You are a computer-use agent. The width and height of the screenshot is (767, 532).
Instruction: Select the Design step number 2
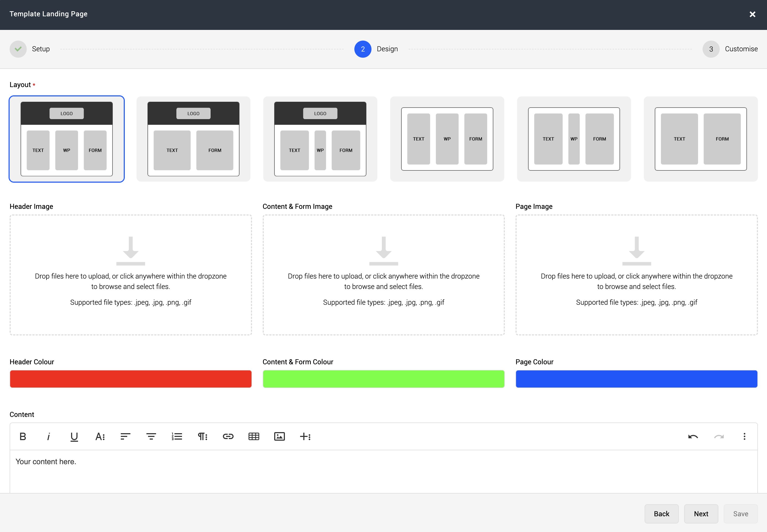click(x=363, y=49)
